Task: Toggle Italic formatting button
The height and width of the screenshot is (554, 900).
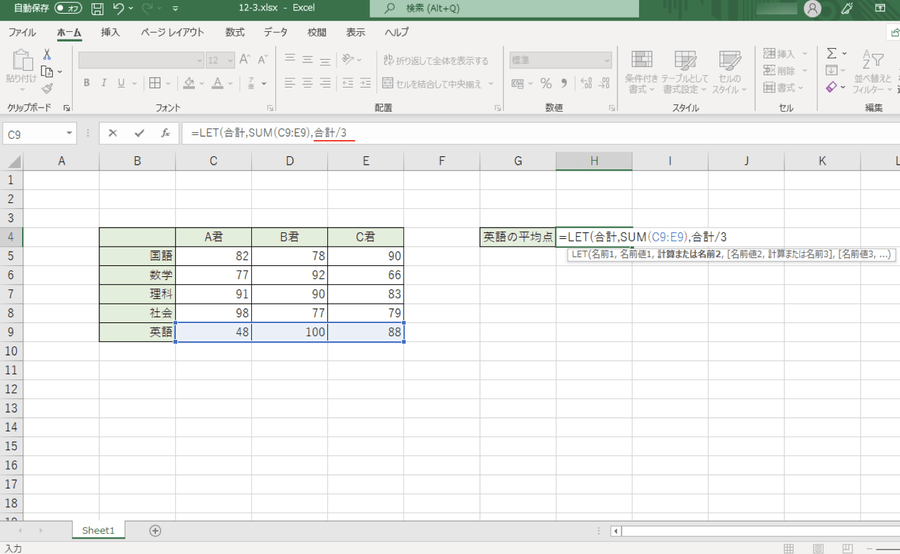Action: [105, 84]
